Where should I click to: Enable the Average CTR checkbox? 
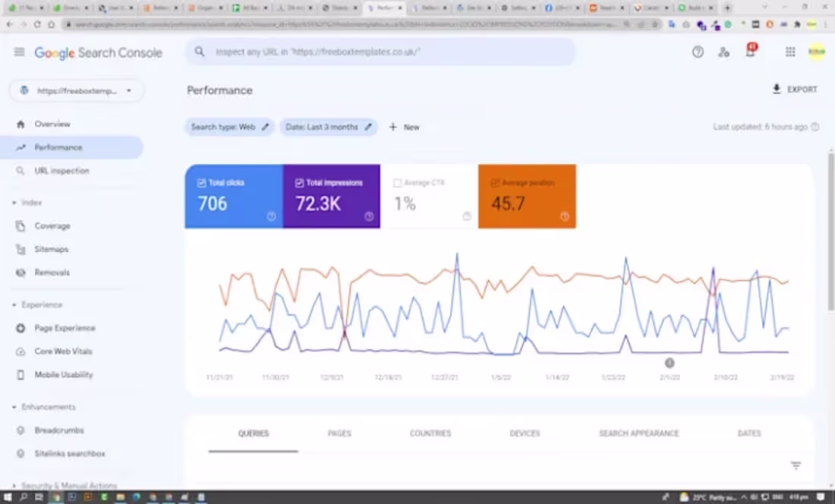pos(398,182)
